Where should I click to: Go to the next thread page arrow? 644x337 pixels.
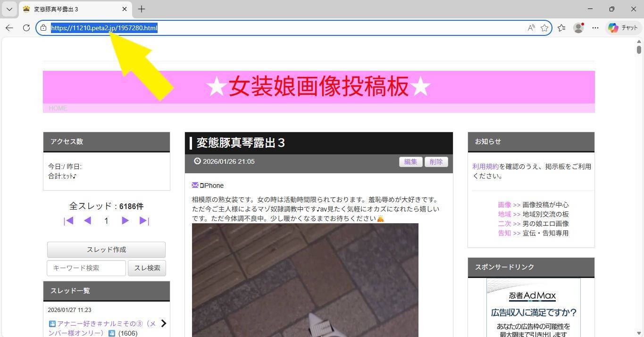(125, 220)
